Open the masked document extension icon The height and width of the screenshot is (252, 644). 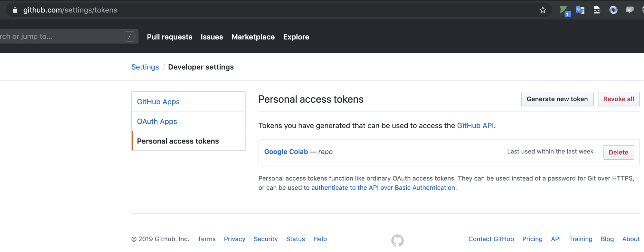597,10
